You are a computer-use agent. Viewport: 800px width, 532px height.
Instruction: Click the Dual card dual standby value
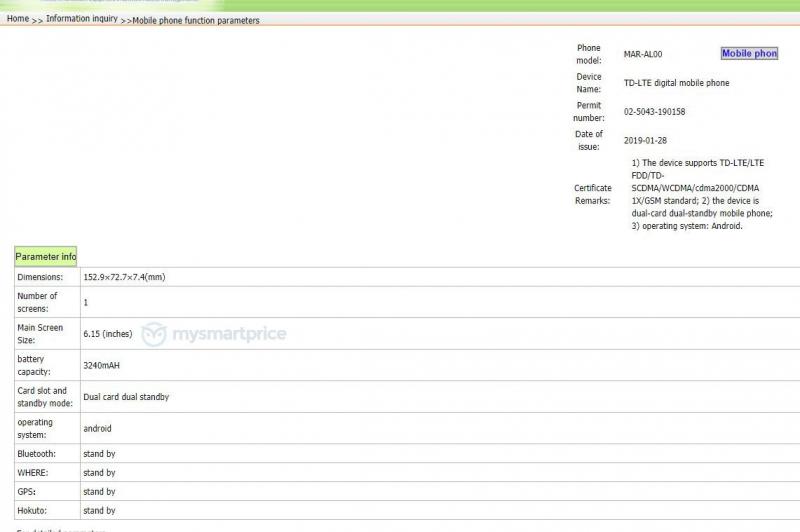pos(126,397)
